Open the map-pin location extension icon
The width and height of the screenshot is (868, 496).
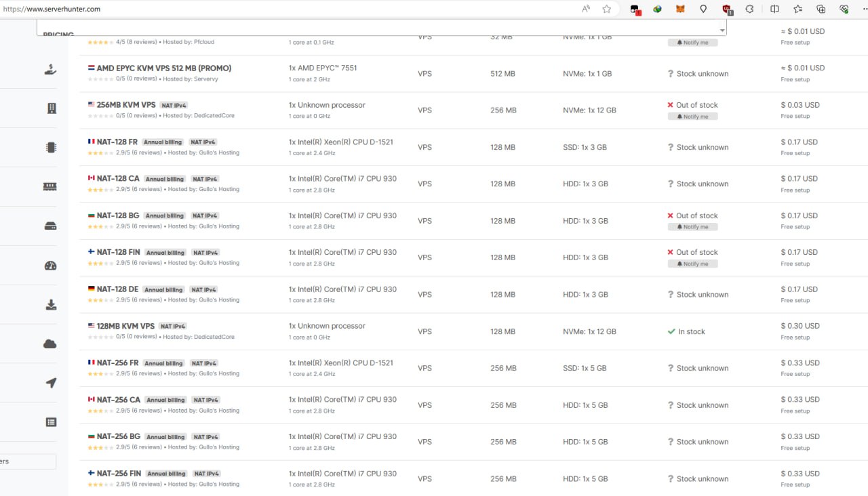703,9
